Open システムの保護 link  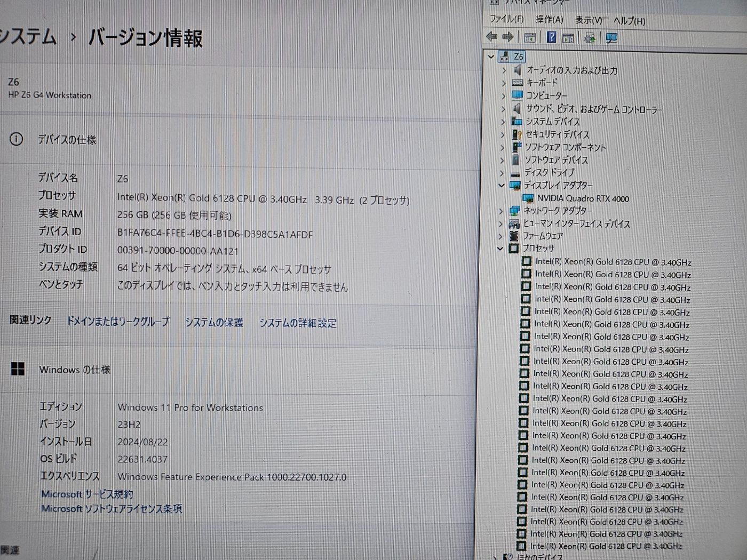tap(214, 322)
